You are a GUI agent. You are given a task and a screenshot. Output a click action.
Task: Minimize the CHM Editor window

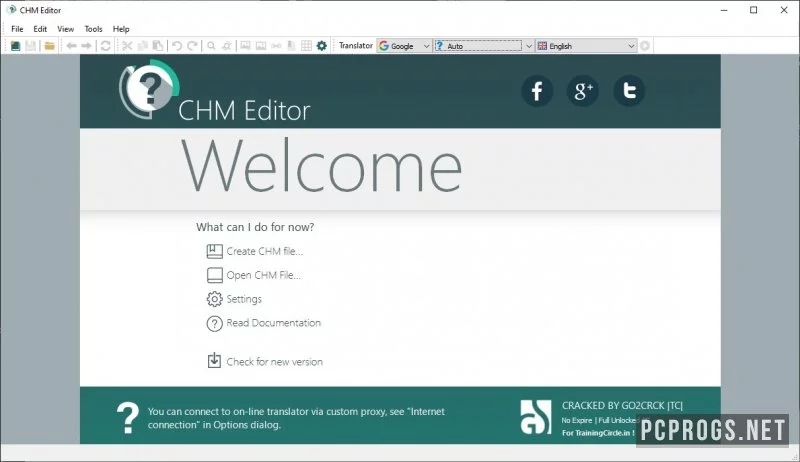(x=723, y=10)
